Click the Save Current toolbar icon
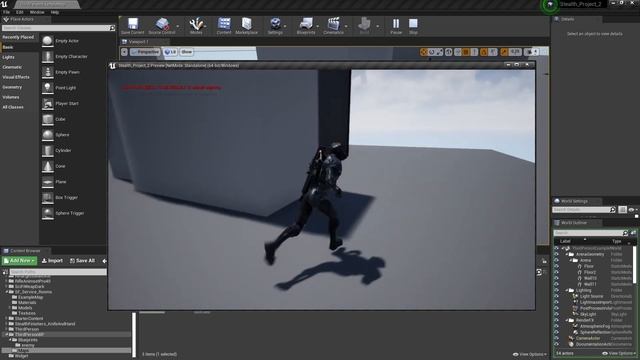 [133, 26]
